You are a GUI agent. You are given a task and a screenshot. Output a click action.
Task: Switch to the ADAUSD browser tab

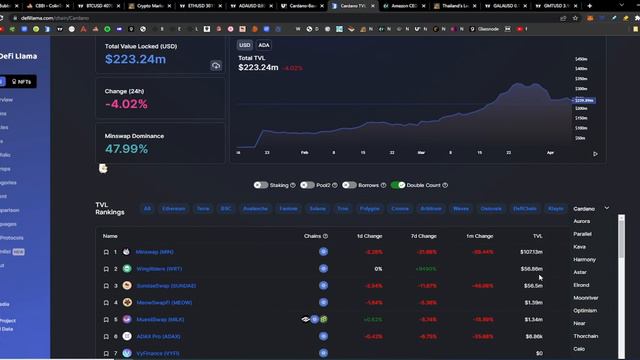(x=251, y=6)
